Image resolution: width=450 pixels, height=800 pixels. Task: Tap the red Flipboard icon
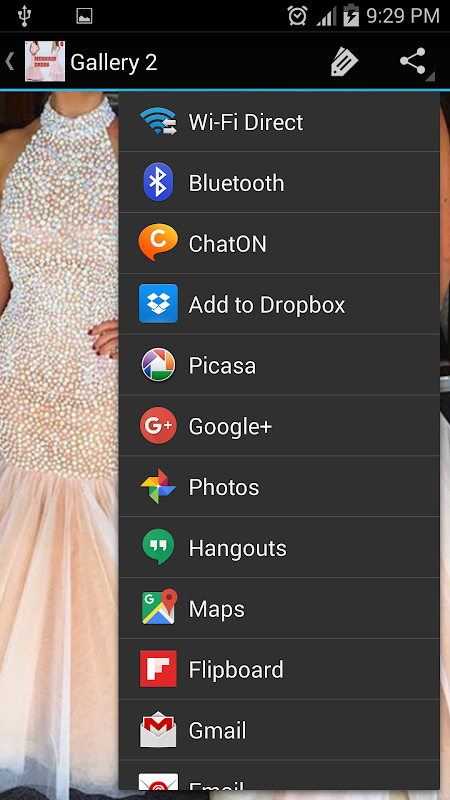(158, 668)
